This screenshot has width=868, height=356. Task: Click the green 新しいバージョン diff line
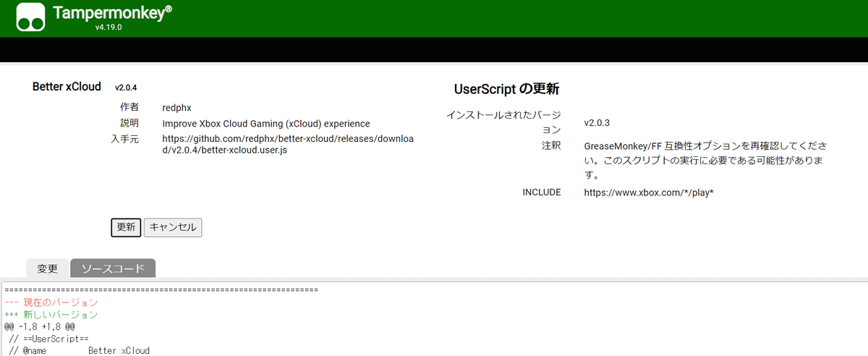click(x=51, y=315)
